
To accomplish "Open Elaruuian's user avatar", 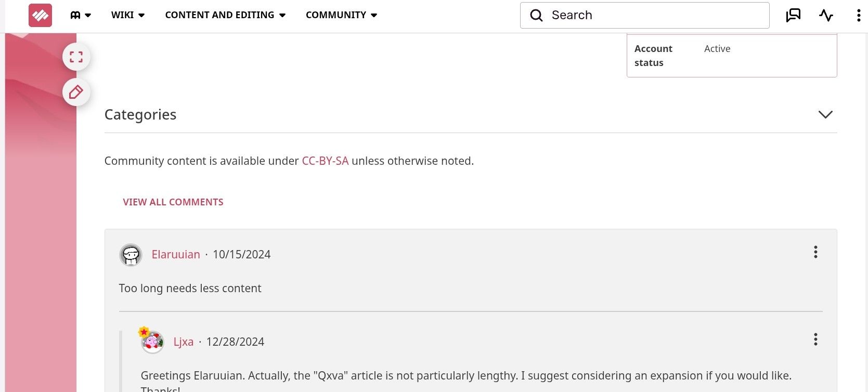I will click(x=131, y=255).
